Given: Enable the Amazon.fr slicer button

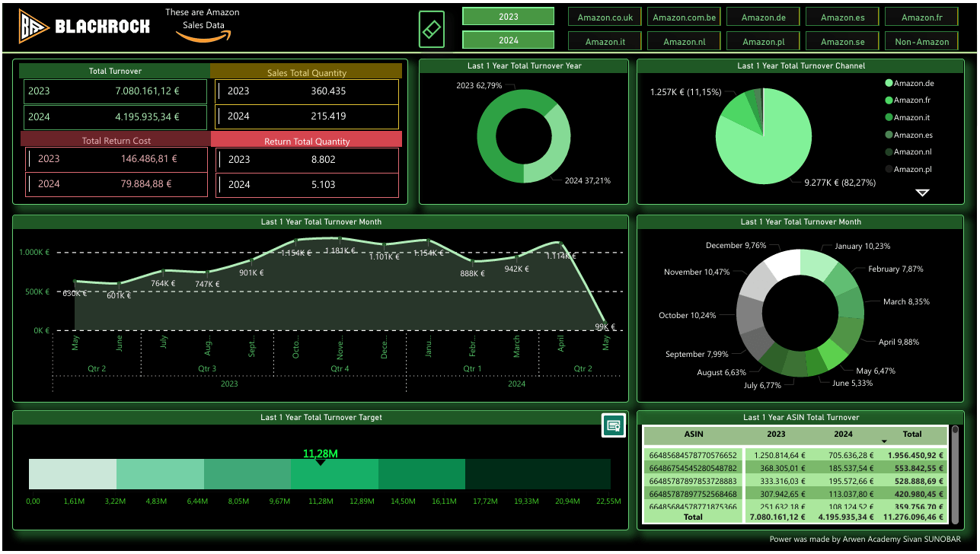Looking at the screenshot, I should [922, 18].
